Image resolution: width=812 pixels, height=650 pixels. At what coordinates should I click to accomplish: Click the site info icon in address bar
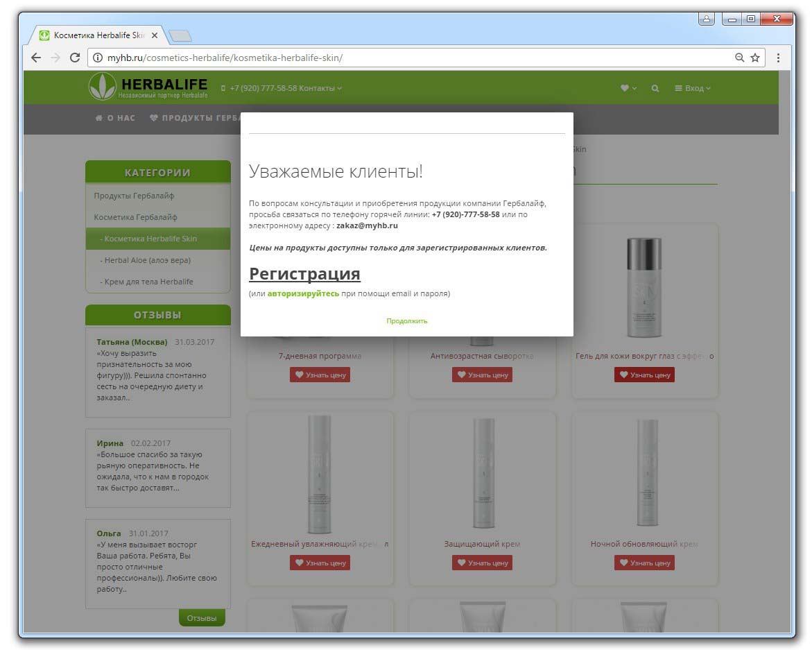97,58
